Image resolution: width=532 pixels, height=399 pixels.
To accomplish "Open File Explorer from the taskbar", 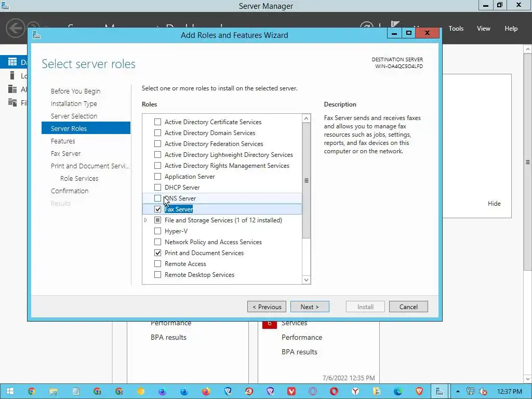I will coord(54,391).
